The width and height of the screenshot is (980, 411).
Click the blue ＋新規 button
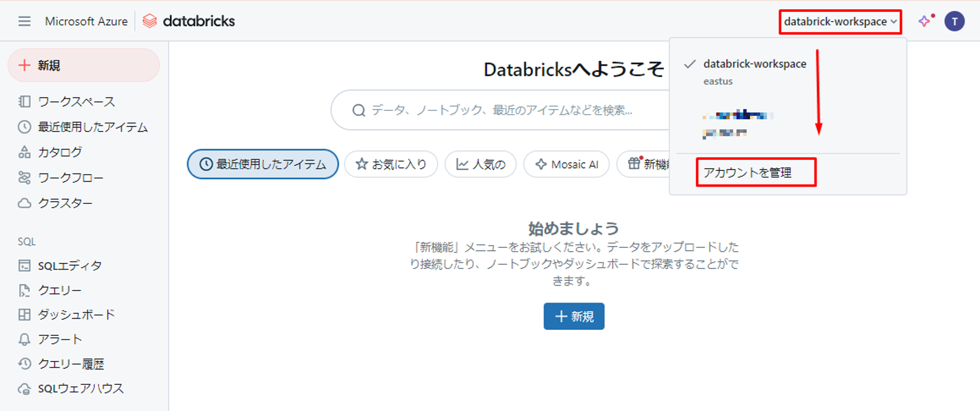point(574,316)
